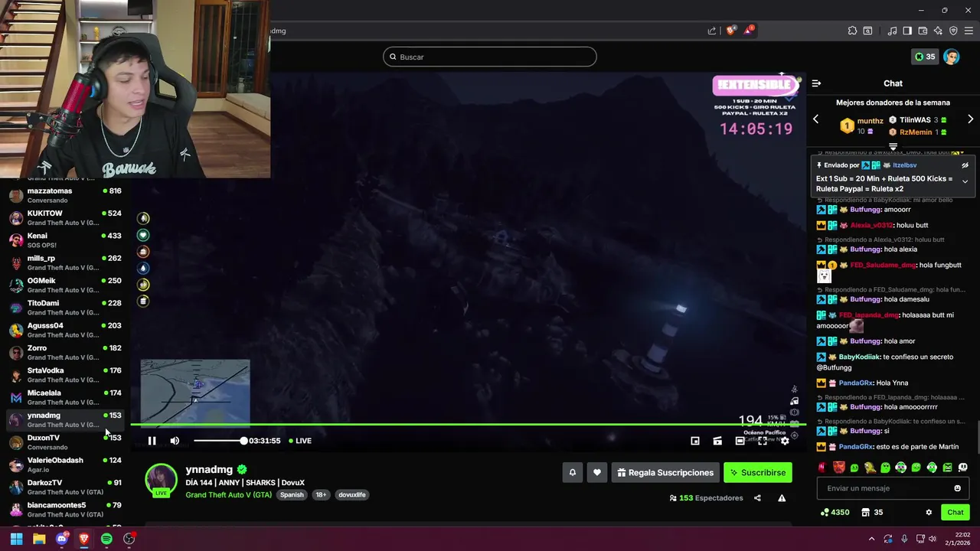Click Regala Suscripciones button
This screenshot has height=551, width=980.
click(665, 473)
